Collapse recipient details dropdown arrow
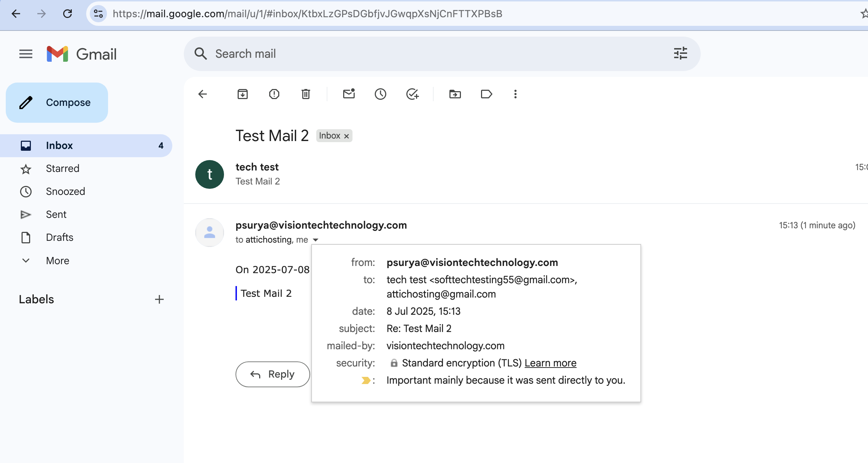868x463 pixels. point(316,240)
